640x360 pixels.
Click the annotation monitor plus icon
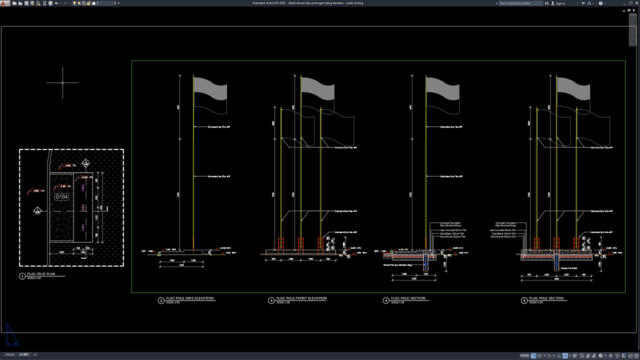coord(611,356)
